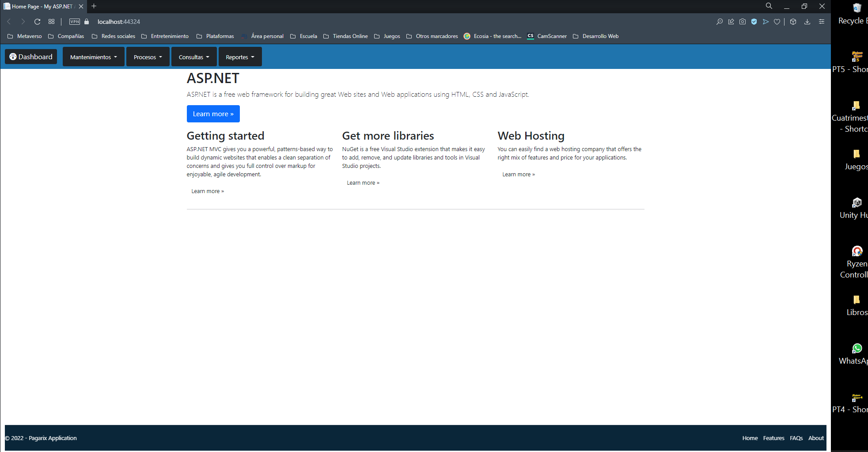The image size is (868, 452).
Task: Select the Home Page - My ASP.NET tab
Action: tap(40, 6)
